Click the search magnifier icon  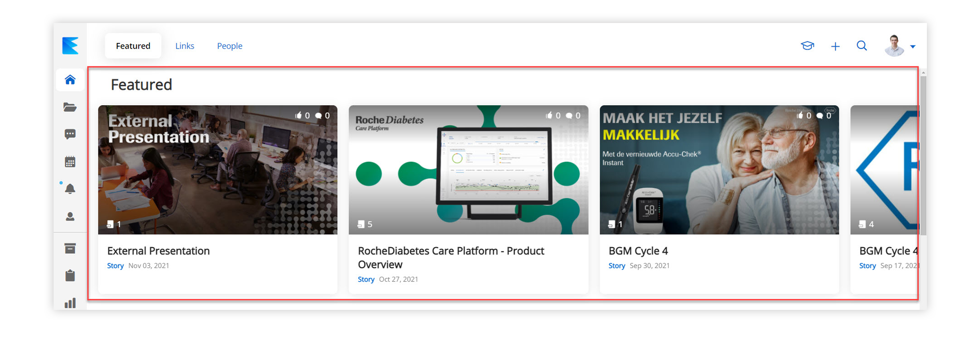click(x=862, y=46)
